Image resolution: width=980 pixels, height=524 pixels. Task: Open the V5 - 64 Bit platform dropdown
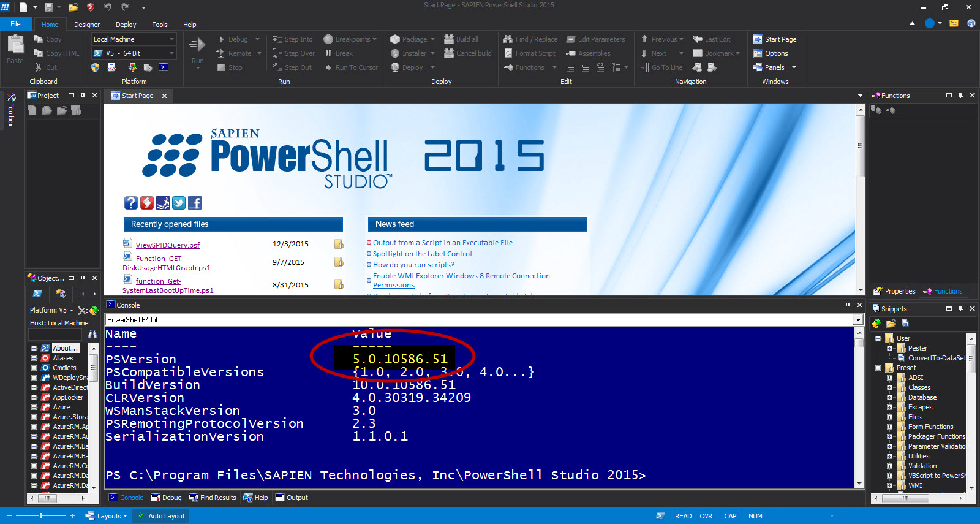click(171, 53)
